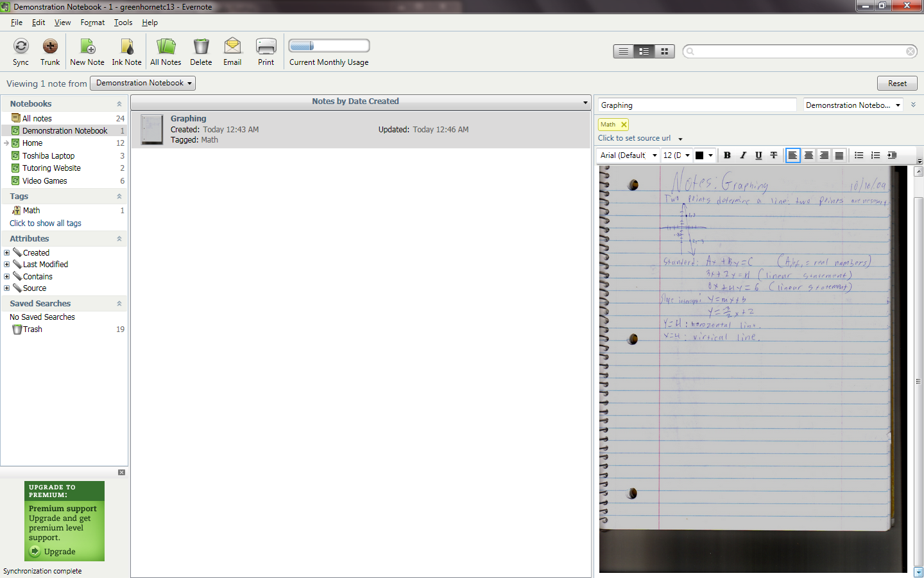The image size is (924, 578).
Task: Insert numbered list
Action: click(x=875, y=155)
